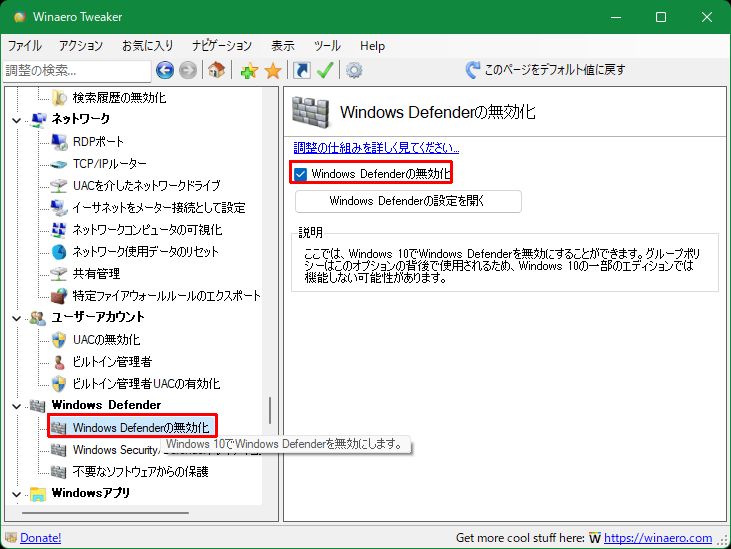This screenshot has width=731, height=549.
Task: Collapse the Windowsアプリ tree group
Action: [16, 494]
